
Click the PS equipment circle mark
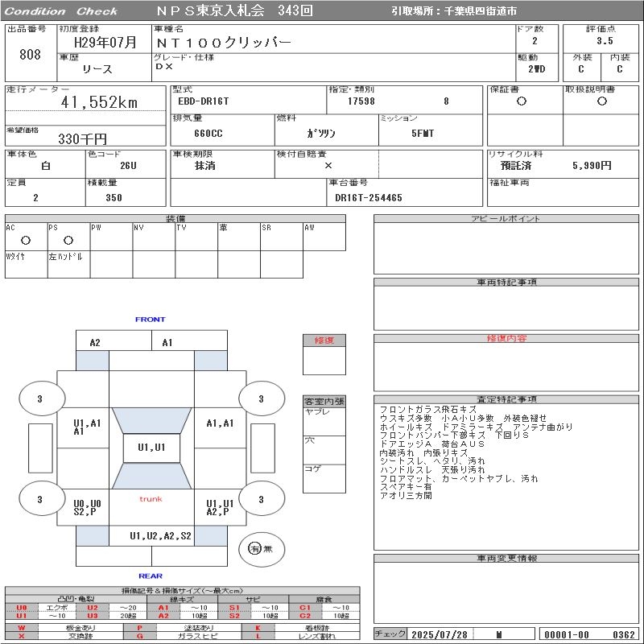tap(68, 240)
